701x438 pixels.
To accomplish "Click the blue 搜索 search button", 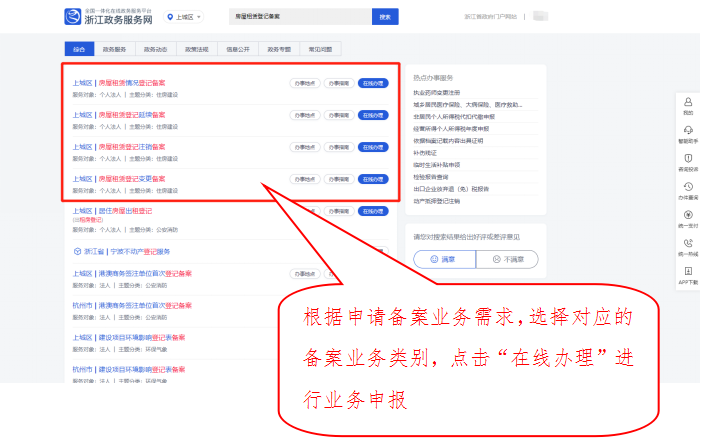I will point(385,17).
